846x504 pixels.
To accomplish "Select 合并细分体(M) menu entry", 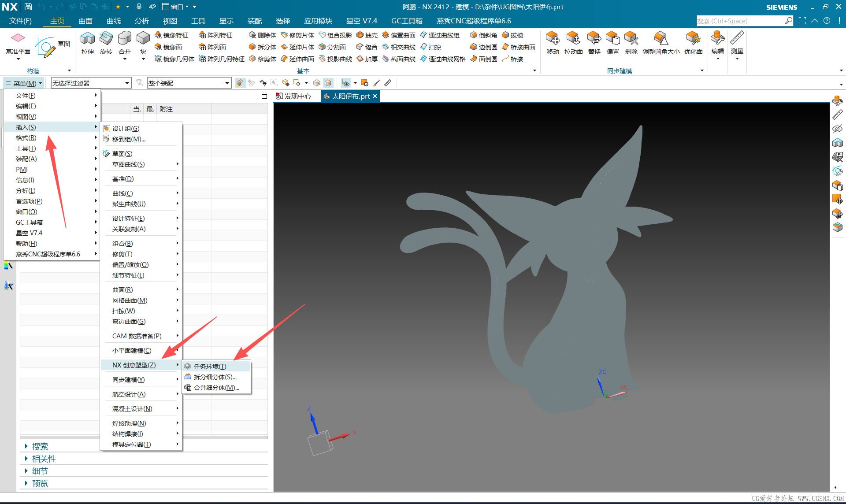I will (x=216, y=388).
